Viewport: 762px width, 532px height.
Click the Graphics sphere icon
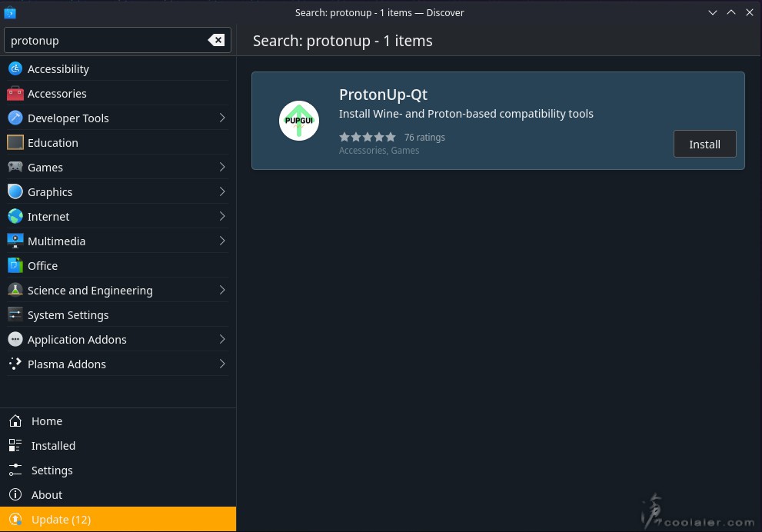[x=15, y=192]
